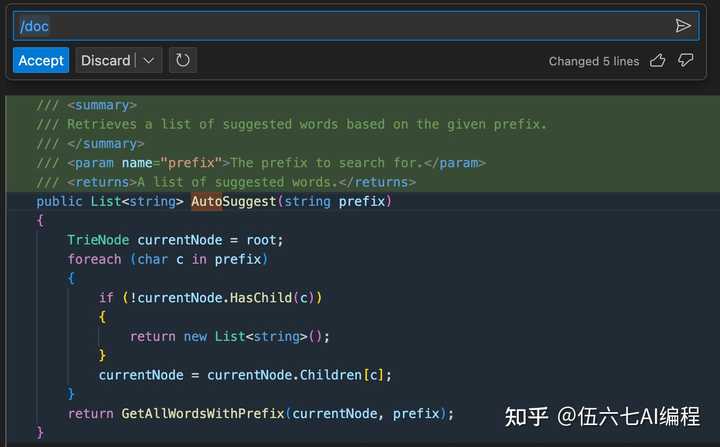Click the 'if (!currentNode.HasChild(c))' line

[x=210, y=298]
